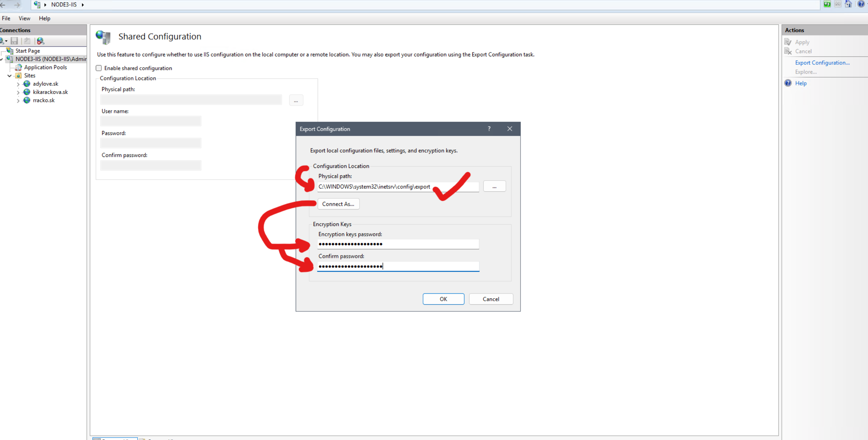Click the delete connection globe icon
Image resolution: width=868 pixels, height=440 pixels.
(x=40, y=41)
